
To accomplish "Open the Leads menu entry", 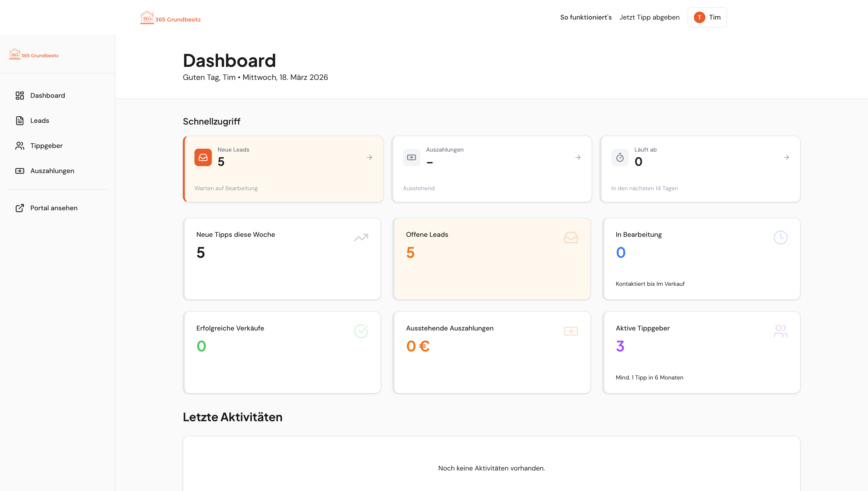I will (x=39, y=120).
